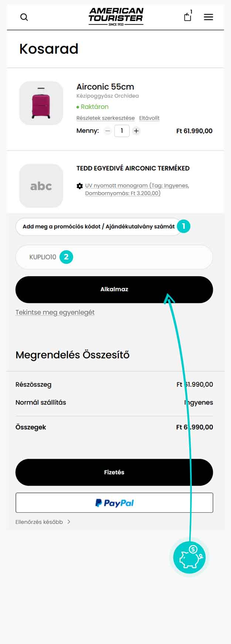This screenshot has width=231, height=644.
Task: Click the quantity input box
Action: [122, 131]
